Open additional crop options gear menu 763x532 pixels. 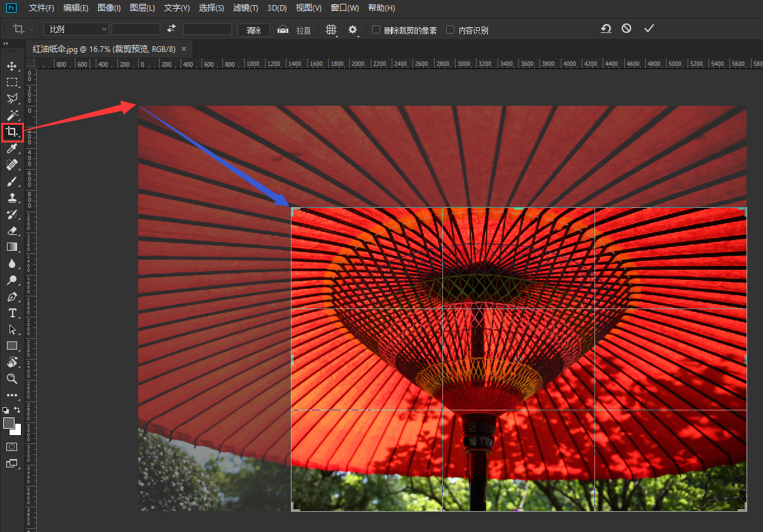[x=354, y=30]
